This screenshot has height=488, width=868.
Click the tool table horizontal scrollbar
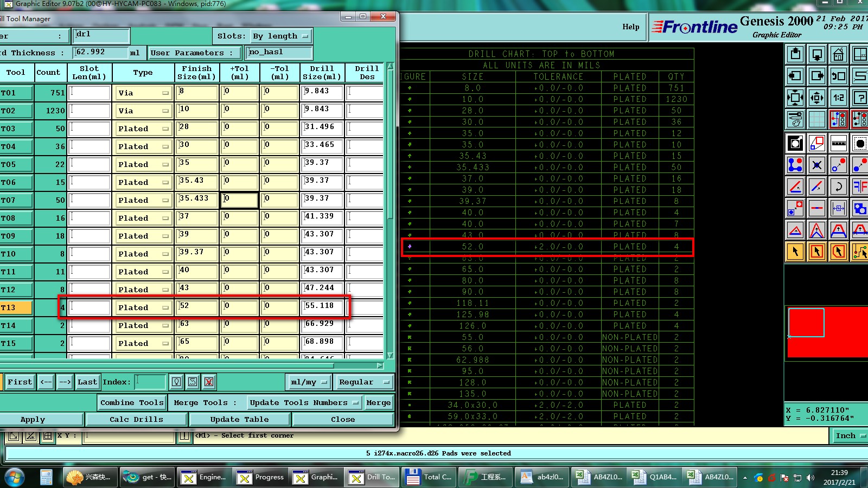[192, 366]
